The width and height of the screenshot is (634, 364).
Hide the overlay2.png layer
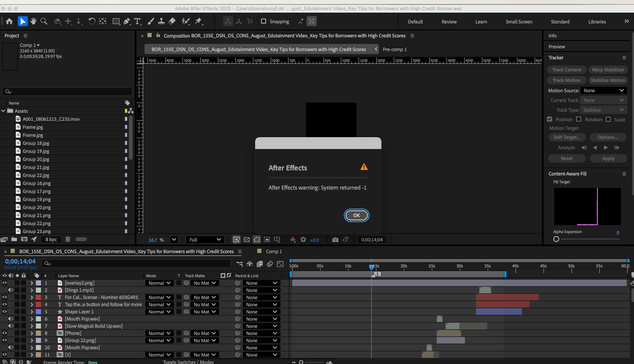point(4,283)
